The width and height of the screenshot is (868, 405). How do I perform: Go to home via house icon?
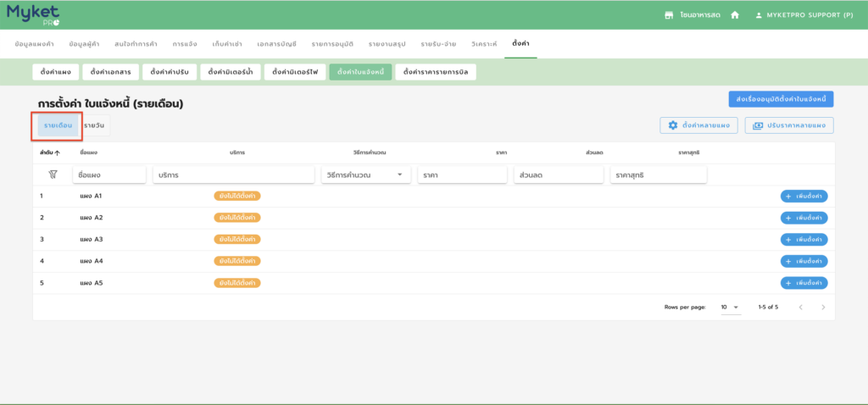[x=735, y=15]
